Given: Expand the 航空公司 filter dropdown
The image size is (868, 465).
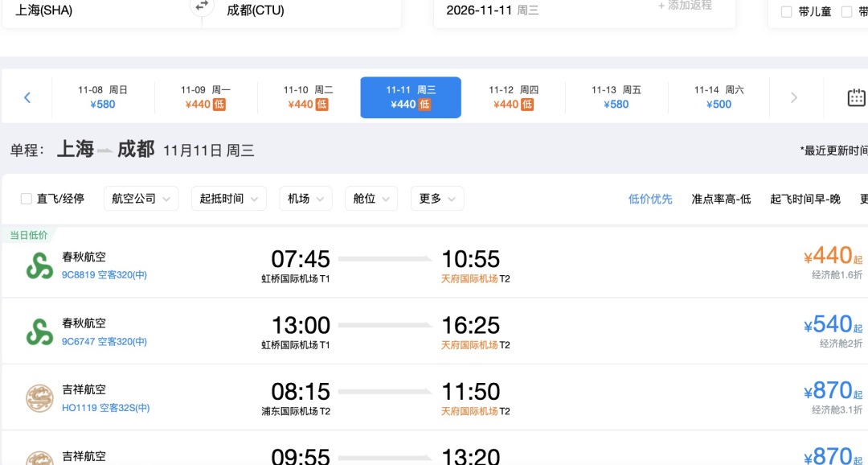Looking at the screenshot, I should pyautogui.click(x=141, y=199).
